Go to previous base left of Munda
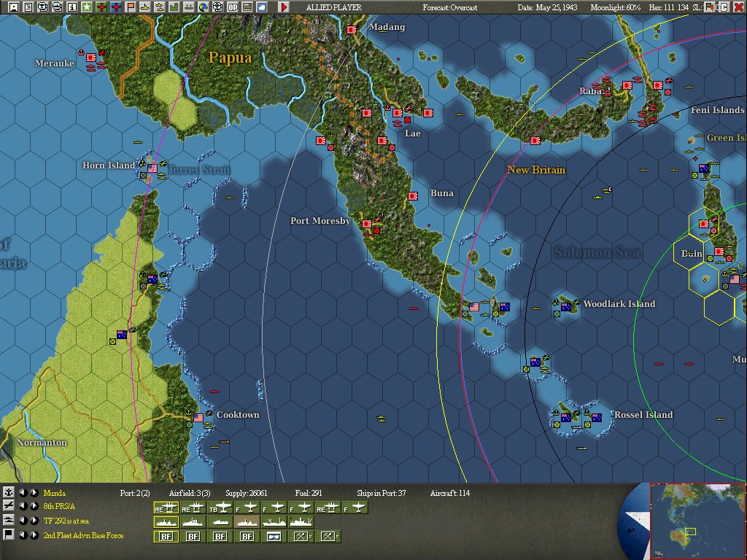This screenshot has height=560, width=747. pyautogui.click(x=23, y=492)
